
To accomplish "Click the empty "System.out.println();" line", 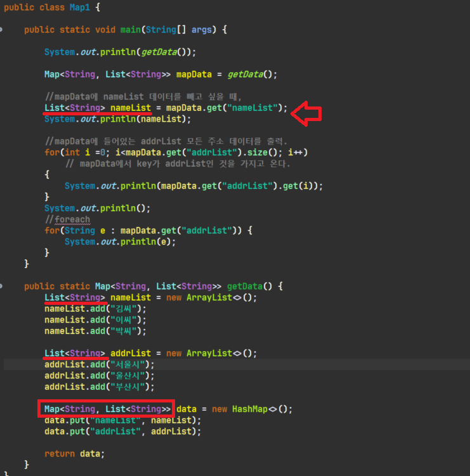I will (x=97, y=209).
